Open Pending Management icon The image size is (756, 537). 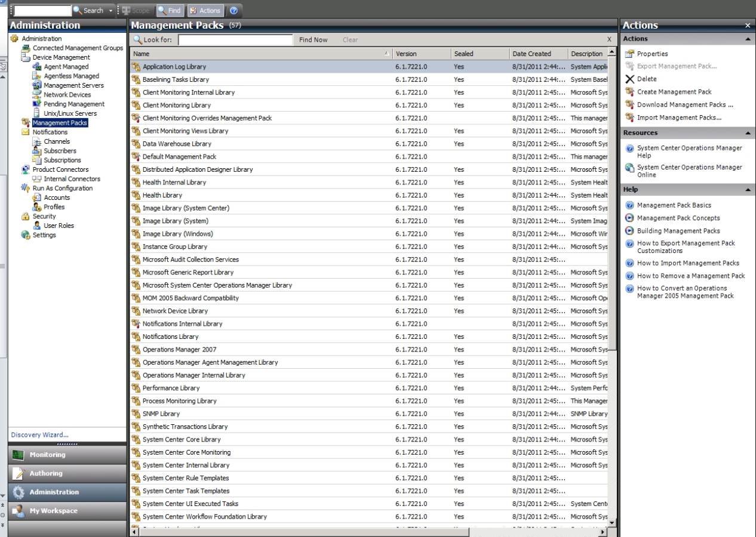pyautogui.click(x=37, y=104)
